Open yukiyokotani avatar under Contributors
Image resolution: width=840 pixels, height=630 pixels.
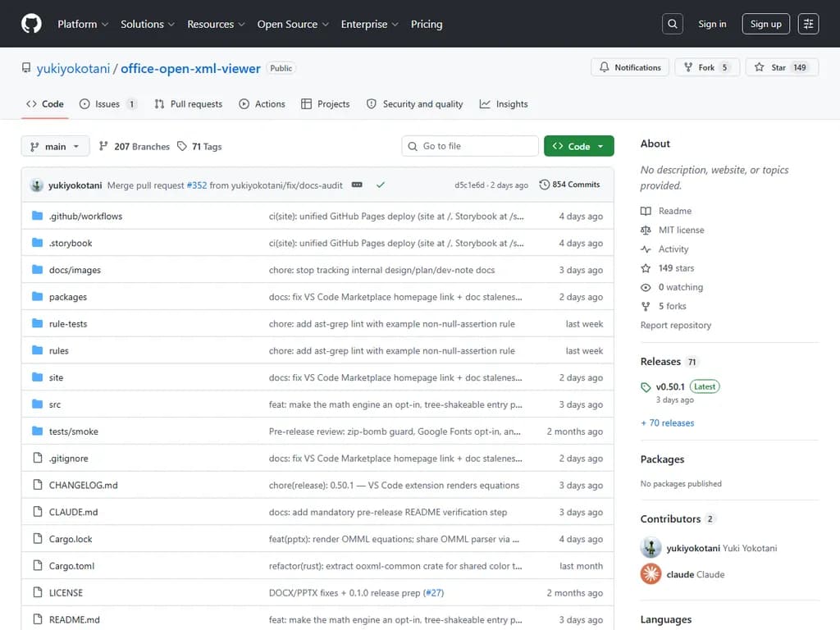pyautogui.click(x=651, y=548)
